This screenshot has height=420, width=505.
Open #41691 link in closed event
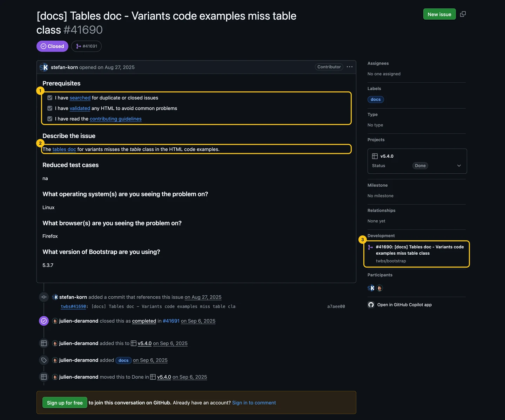(171, 321)
